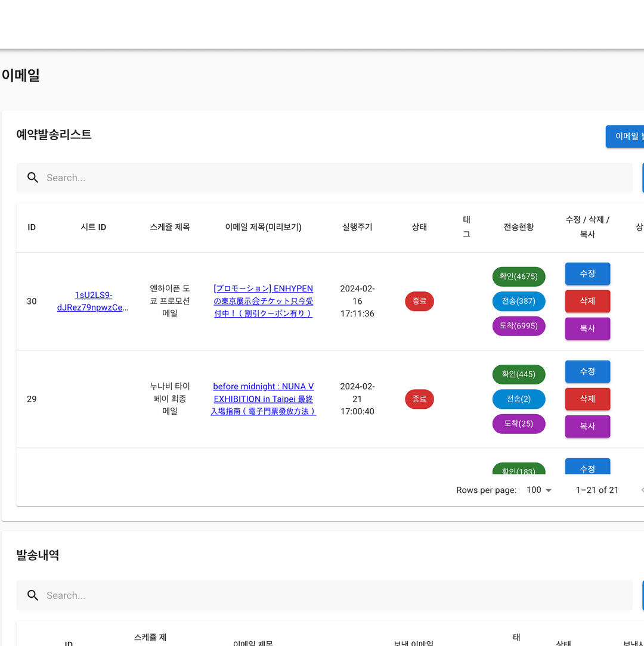644x646 pixels.
Task: Click search icon in 발송내역 section
Action: (33, 595)
